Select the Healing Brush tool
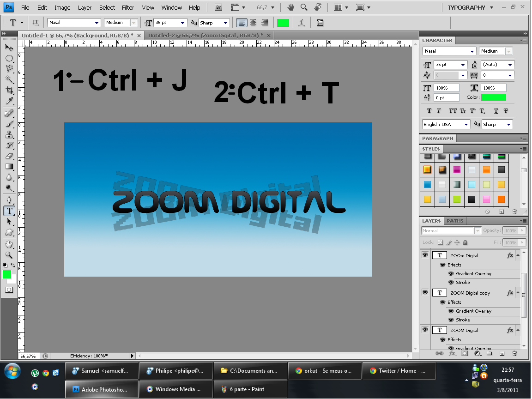This screenshot has width=532, height=399. [x=9, y=113]
